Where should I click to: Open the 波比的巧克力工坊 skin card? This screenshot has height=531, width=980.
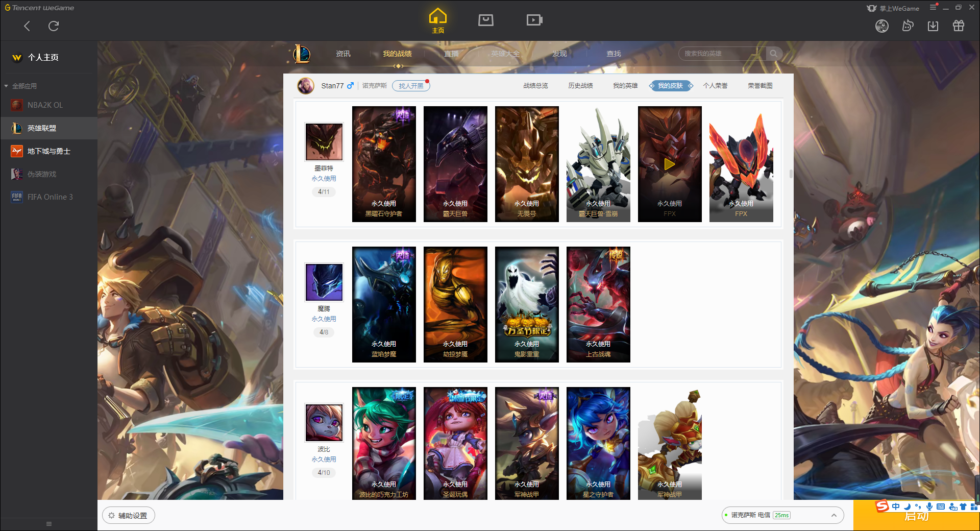384,443
